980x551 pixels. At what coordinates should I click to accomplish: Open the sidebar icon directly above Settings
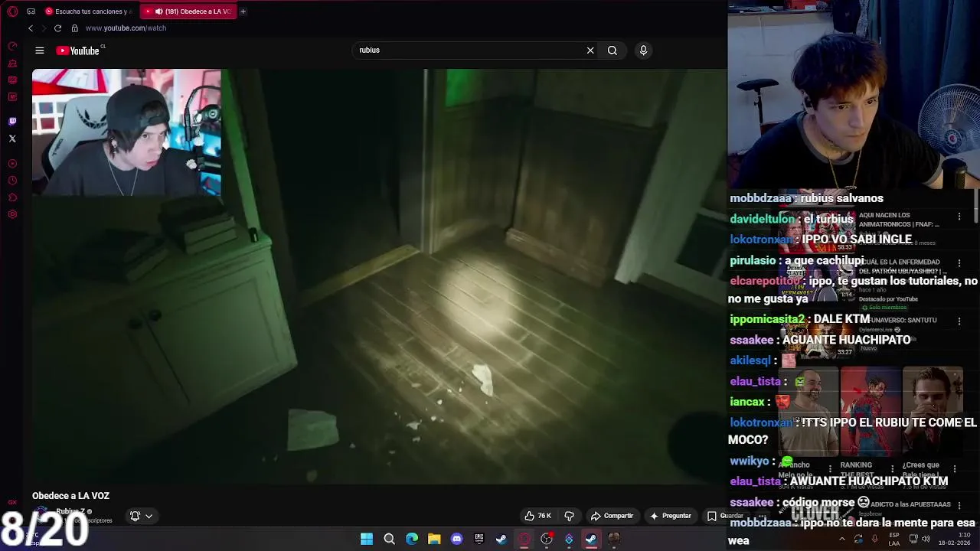click(x=12, y=197)
